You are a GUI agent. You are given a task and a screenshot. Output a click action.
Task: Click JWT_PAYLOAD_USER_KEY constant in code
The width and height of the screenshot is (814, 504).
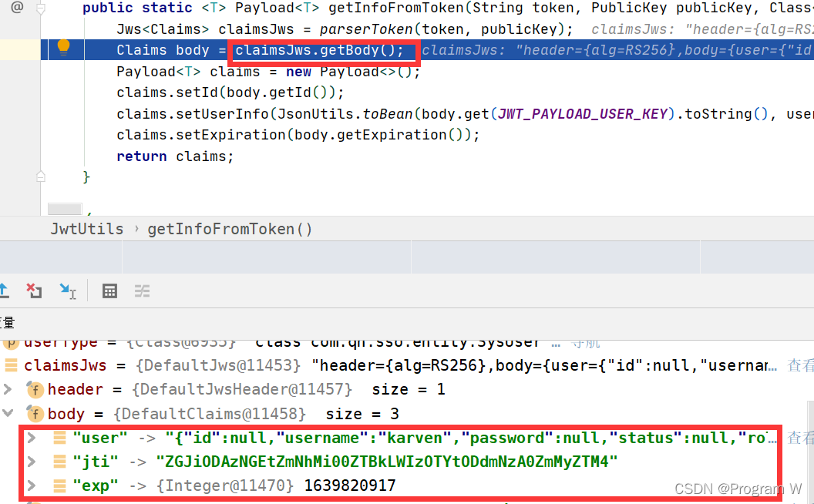(x=583, y=114)
